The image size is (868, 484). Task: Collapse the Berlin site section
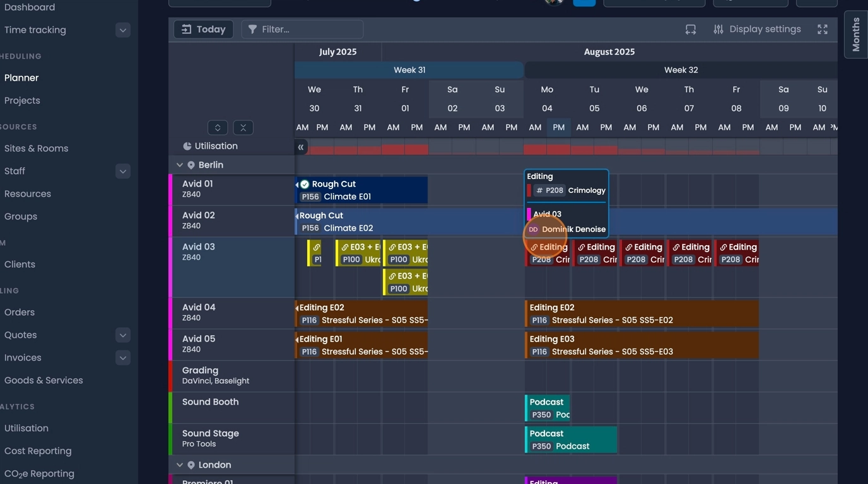coord(180,164)
